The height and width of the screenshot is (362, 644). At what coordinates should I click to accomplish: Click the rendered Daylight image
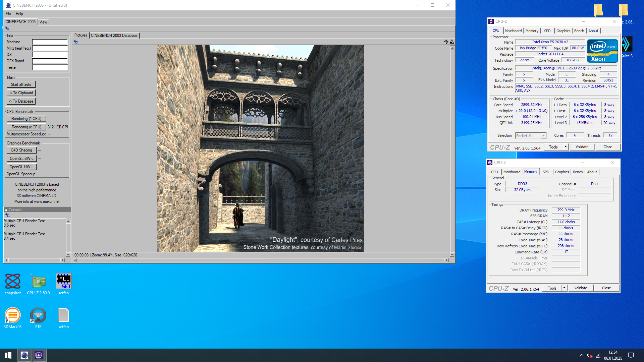click(261, 148)
